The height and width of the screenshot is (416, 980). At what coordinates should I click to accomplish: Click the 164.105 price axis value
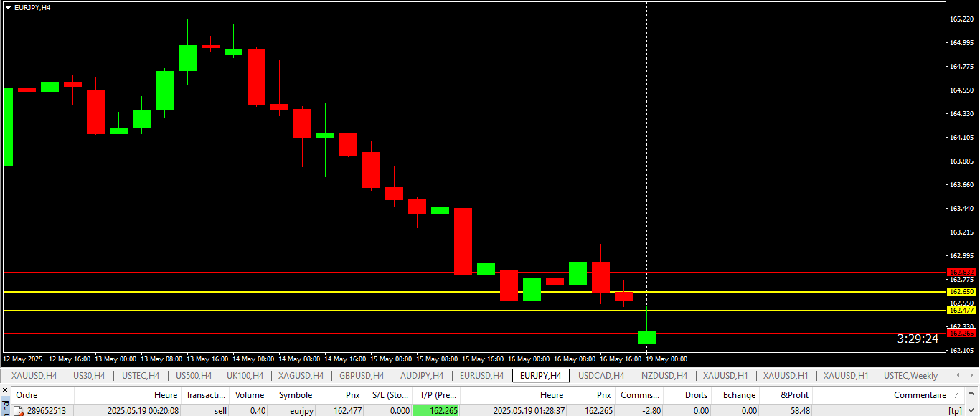[x=961, y=138]
